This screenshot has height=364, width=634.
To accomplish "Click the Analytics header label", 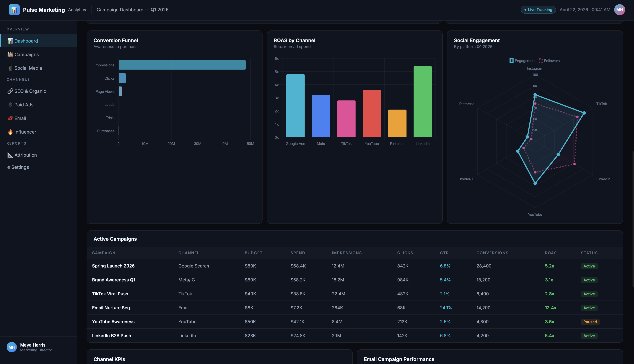I will 77,10.
